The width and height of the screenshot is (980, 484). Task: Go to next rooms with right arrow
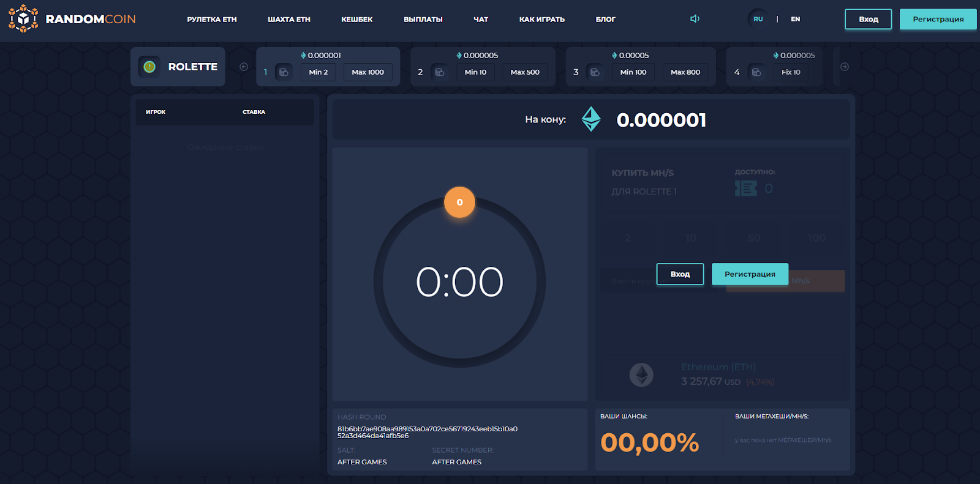pyautogui.click(x=845, y=67)
